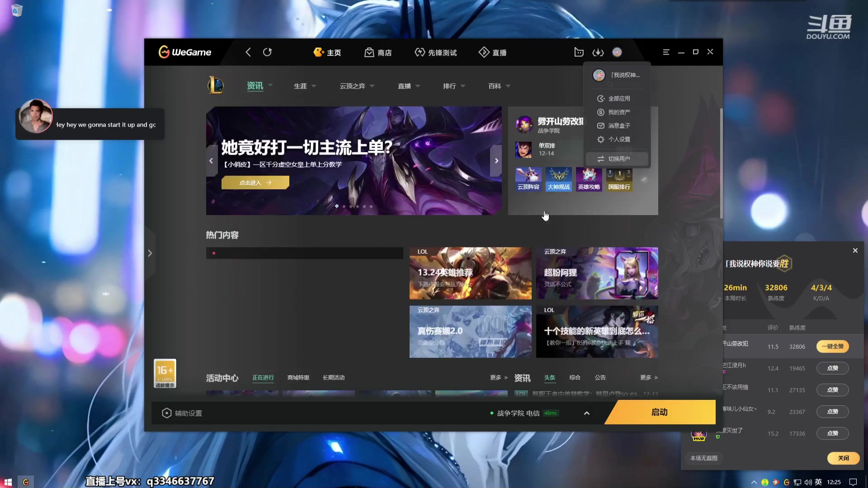This screenshot has height=488, width=868.
Task: Show next banner with right arrow
Action: pyautogui.click(x=496, y=160)
